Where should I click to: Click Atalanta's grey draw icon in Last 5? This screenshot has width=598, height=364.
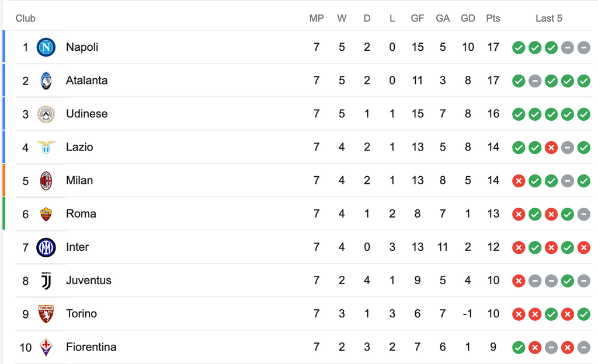point(535,80)
